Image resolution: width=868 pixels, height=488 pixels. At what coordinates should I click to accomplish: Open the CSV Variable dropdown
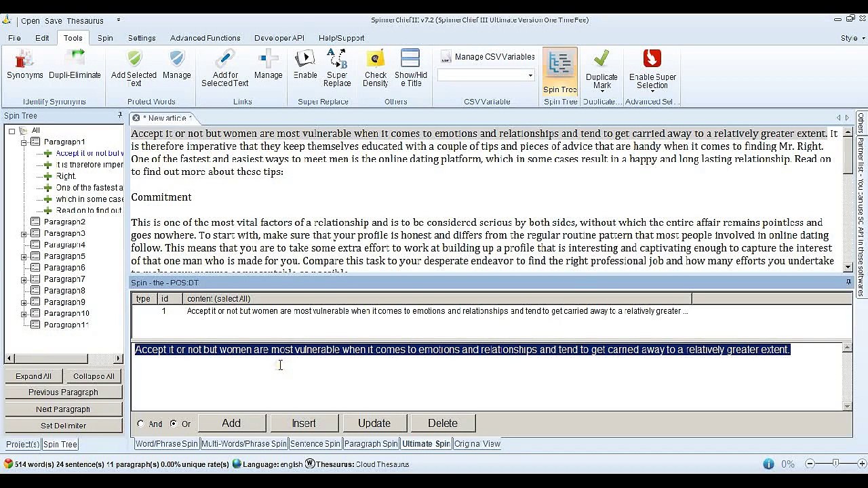click(530, 75)
